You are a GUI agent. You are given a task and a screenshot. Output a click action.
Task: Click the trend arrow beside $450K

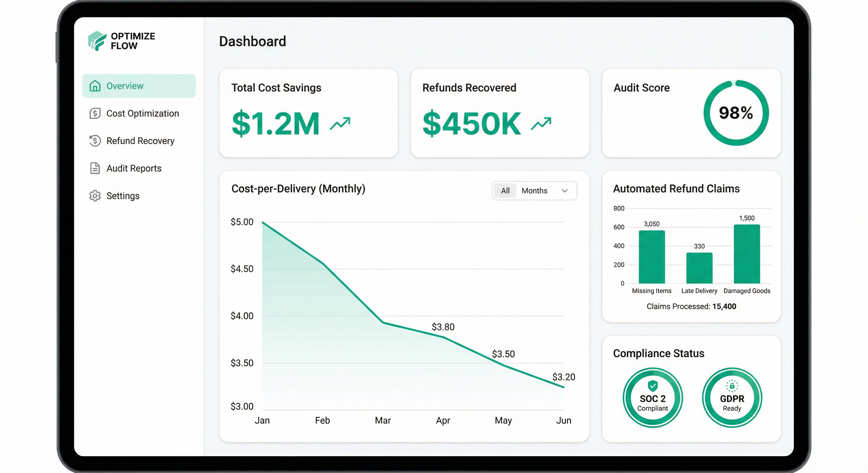(541, 123)
